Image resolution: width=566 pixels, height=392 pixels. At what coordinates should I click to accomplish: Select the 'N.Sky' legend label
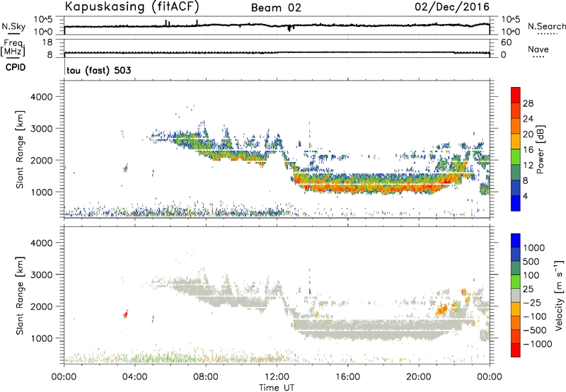13,26
